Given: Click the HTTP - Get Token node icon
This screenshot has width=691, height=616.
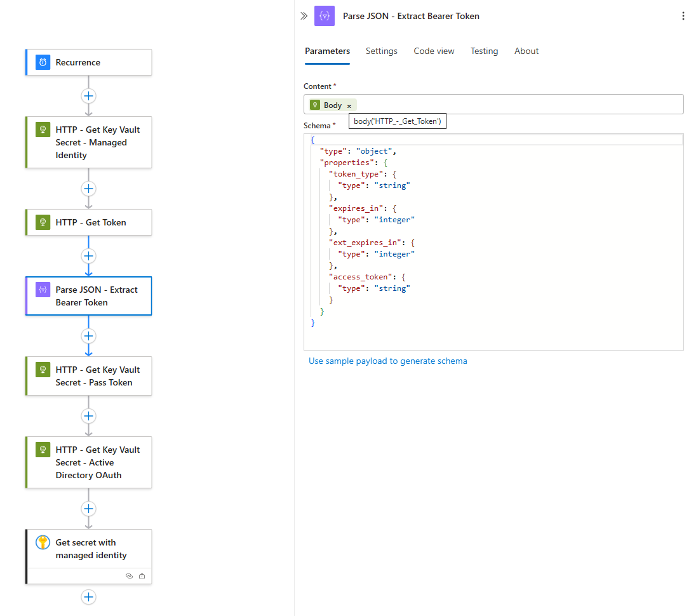Looking at the screenshot, I should tap(43, 222).
